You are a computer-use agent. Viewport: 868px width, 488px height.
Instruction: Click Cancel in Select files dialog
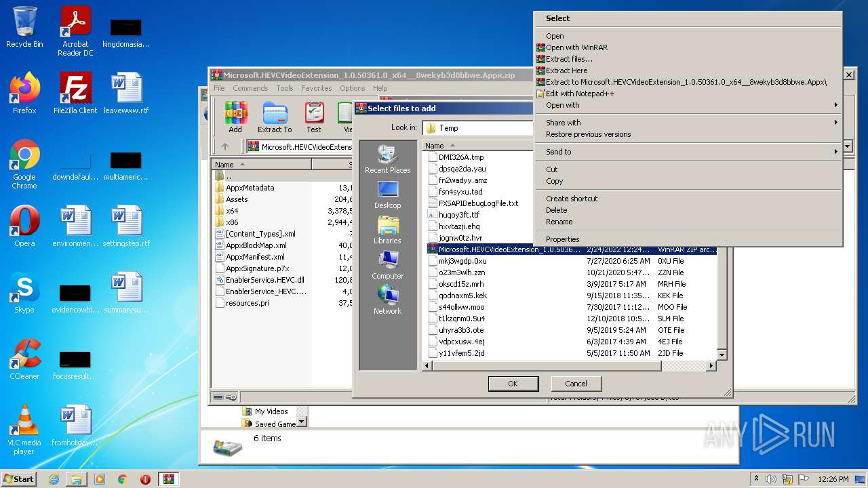click(576, 384)
